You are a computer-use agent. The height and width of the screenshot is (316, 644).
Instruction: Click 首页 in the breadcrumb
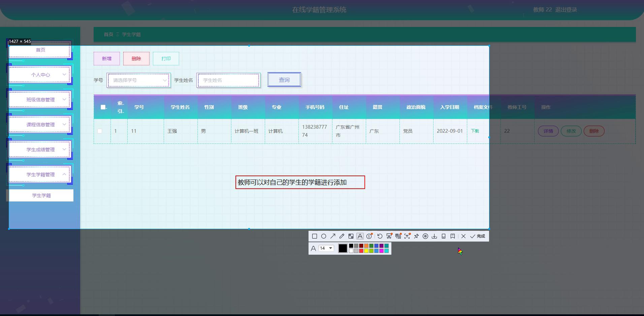(x=108, y=34)
